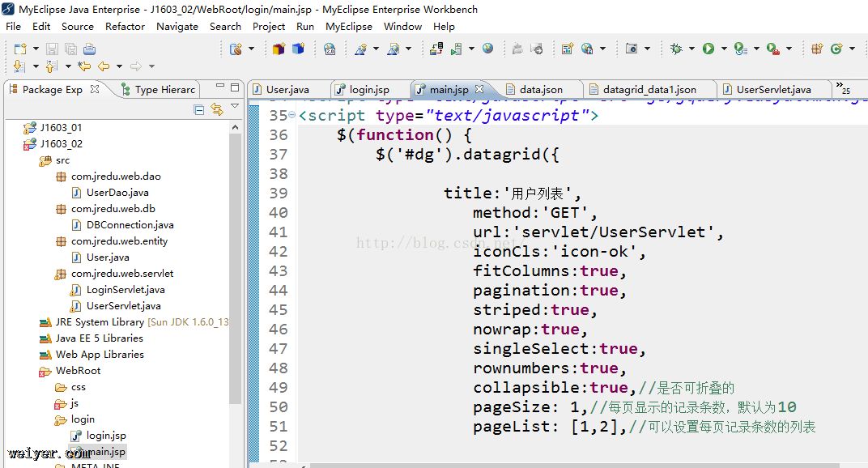868x468 pixels.
Task: Open the Navigate menu
Action: [x=177, y=26]
